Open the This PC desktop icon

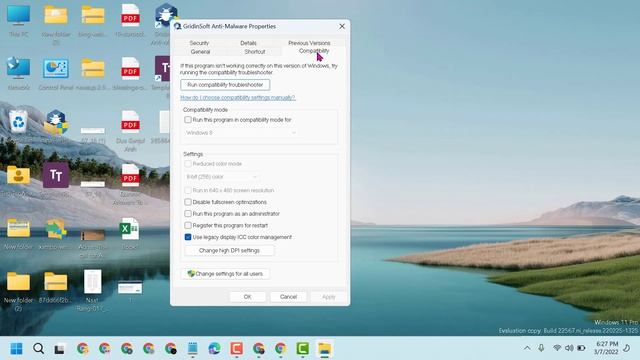[x=18, y=21]
